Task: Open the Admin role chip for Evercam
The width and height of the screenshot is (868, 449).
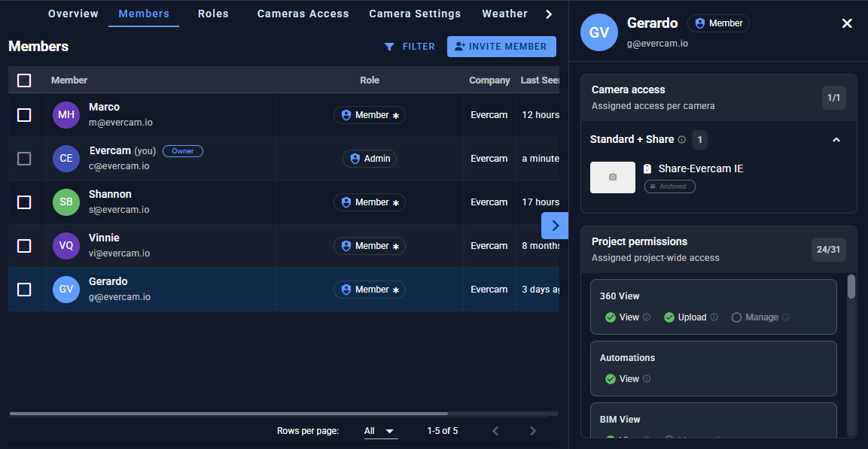Action: 369,159
